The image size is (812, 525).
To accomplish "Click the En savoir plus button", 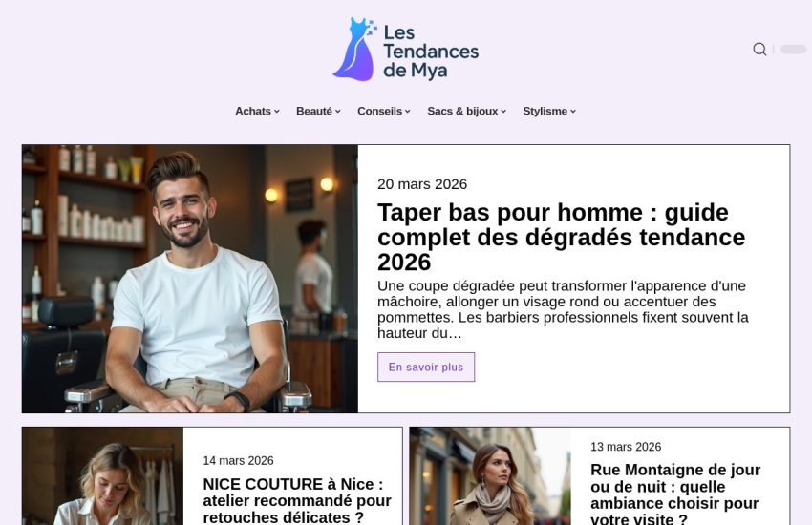I will 426,367.
